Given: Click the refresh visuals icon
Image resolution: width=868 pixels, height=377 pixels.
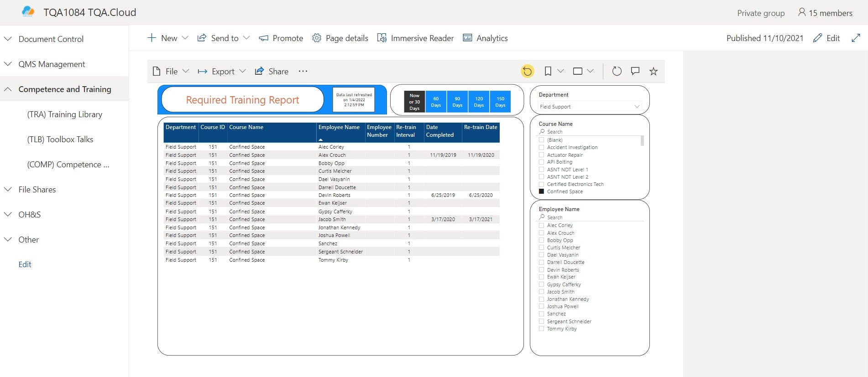Looking at the screenshot, I should [x=617, y=71].
